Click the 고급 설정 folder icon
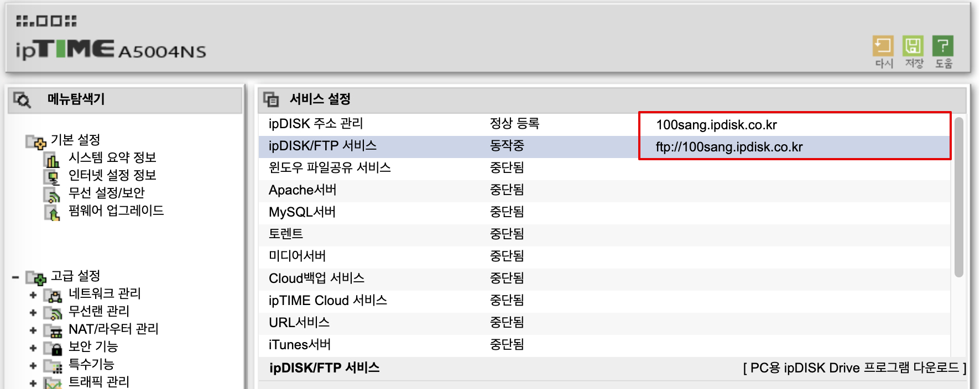The height and width of the screenshot is (389, 980). point(36,278)
